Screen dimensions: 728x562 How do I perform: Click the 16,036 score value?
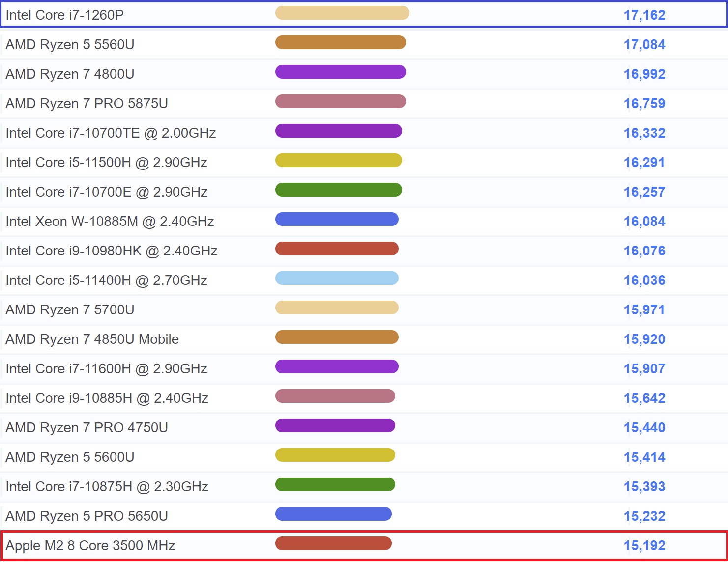[x=644, y=280]
